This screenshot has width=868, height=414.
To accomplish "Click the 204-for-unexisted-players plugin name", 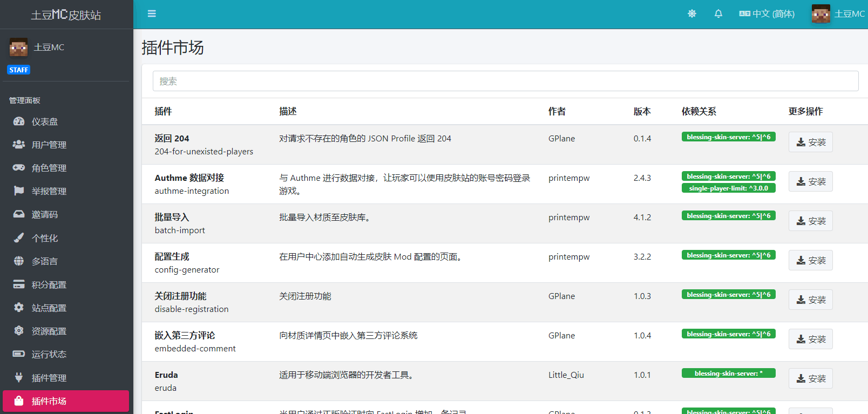I will coord(204,152).
